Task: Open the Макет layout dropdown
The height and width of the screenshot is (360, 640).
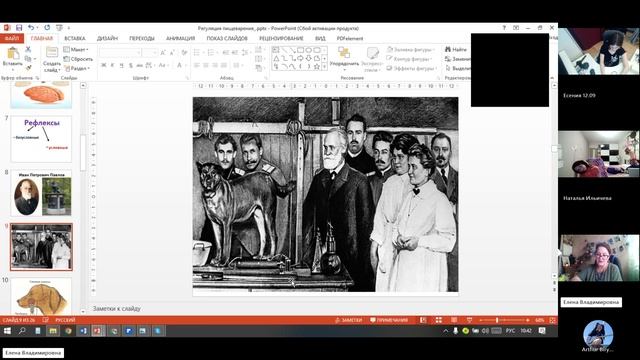Action: [x=76, y=49]
